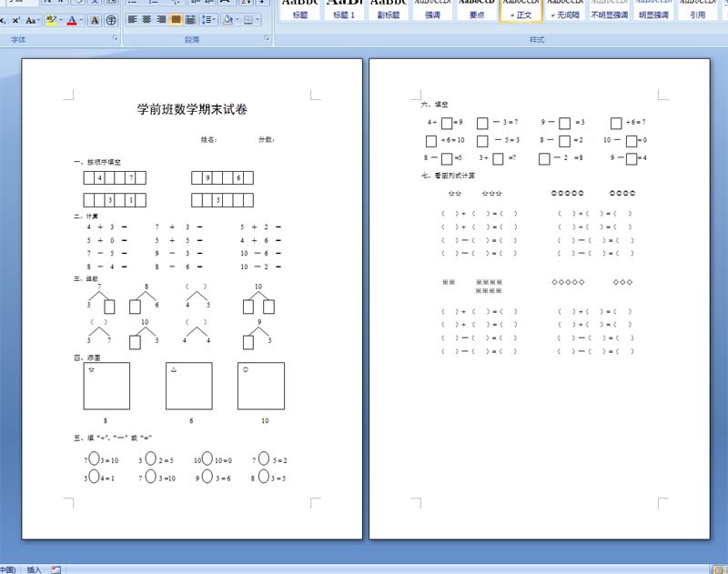Align text right
Image resolution: width=728 pixels, height=574 pixels.
tap(161, 19)
